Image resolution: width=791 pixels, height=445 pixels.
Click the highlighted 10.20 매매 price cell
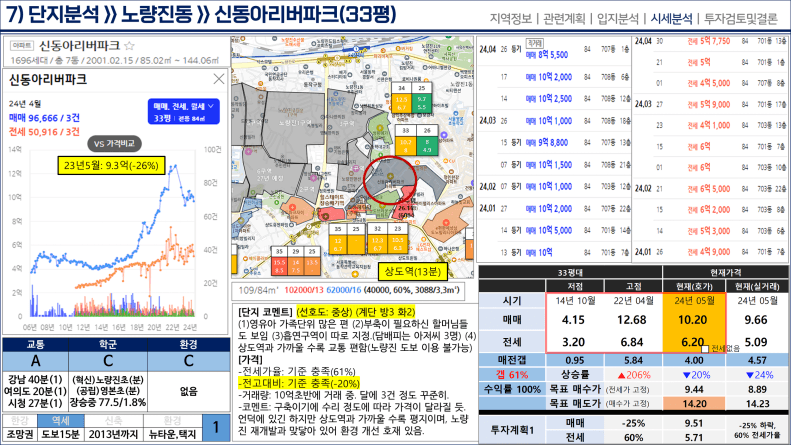(694, 320)
